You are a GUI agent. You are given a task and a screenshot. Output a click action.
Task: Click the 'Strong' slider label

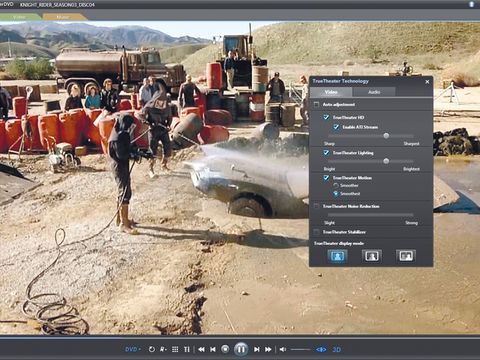pyautogui.click(x=411, y=223)
